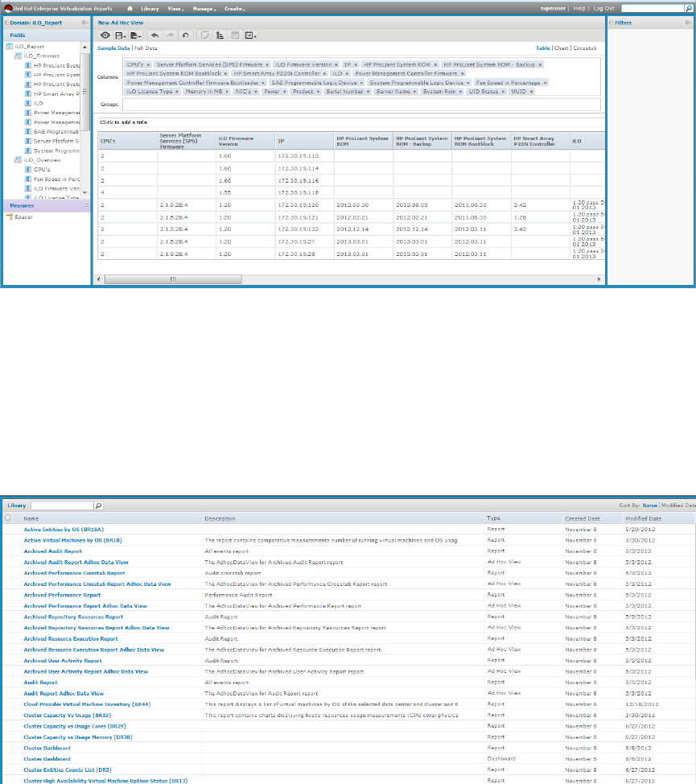Open Archived Audit Report Adhoc Data View
This screenshot has width=696, height=784.
tap(76, 562)
